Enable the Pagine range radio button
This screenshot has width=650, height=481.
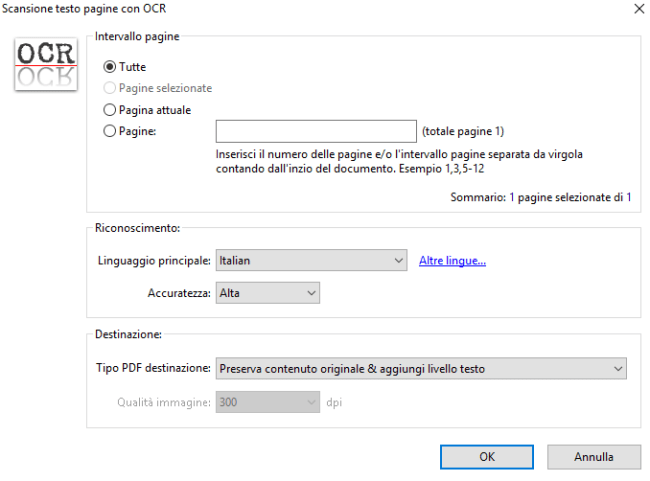click(x=110, y=131)
